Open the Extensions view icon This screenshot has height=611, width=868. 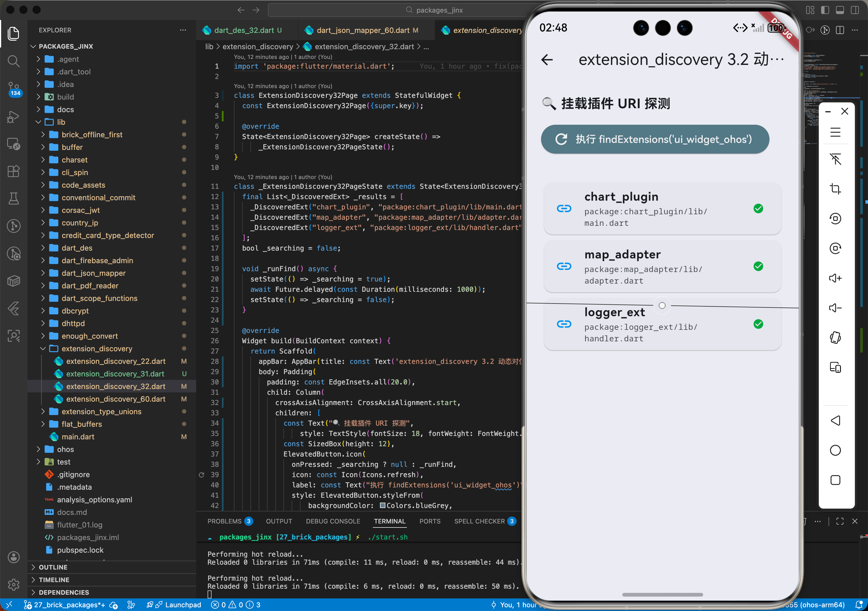(14, 171)
